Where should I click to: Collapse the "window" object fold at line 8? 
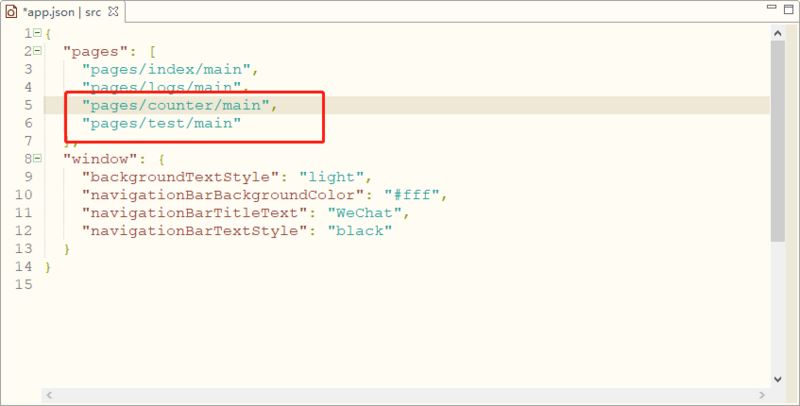pyautogui.click(x=37, y=159)
